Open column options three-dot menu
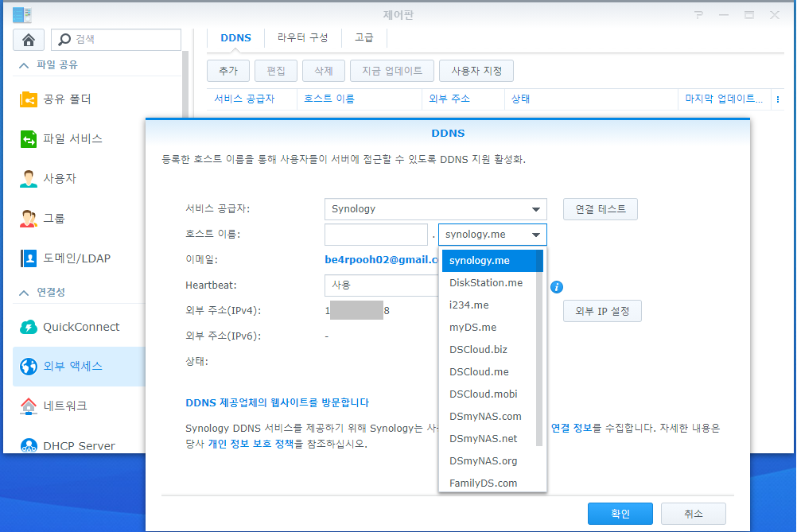 click(x=778, y=99)
